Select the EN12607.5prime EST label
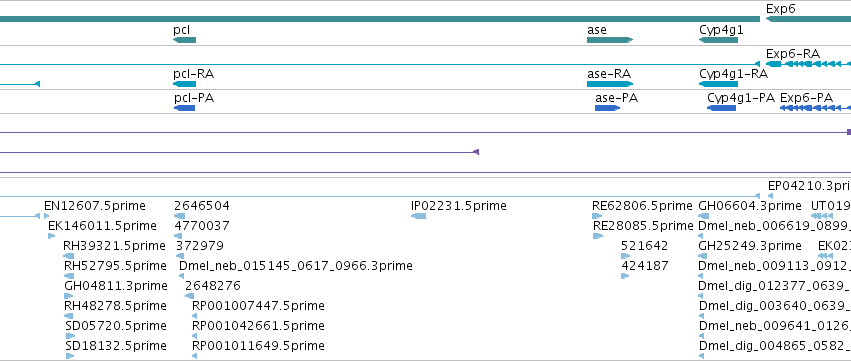This screenshot has width=851, height=361. (95, 206)
